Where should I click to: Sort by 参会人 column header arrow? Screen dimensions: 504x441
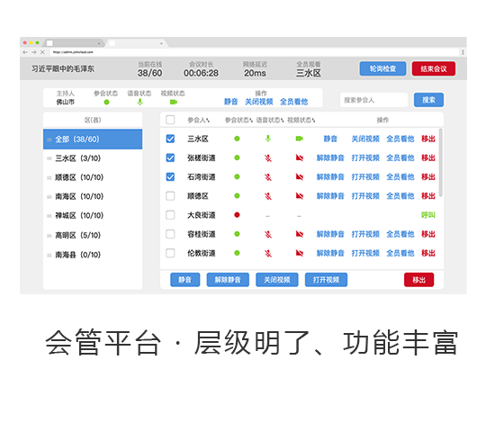click(x=208, y=121)
